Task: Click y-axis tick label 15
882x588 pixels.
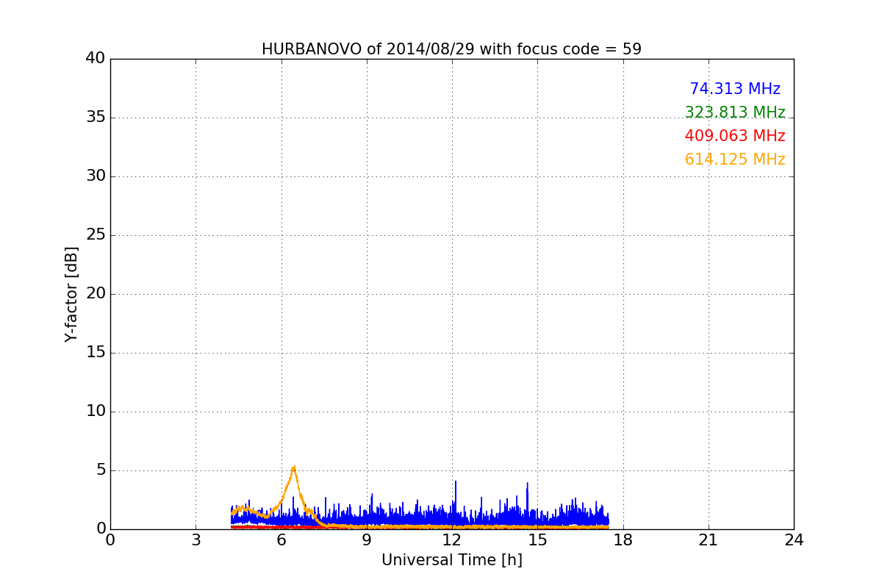Action: click(95, 352)
